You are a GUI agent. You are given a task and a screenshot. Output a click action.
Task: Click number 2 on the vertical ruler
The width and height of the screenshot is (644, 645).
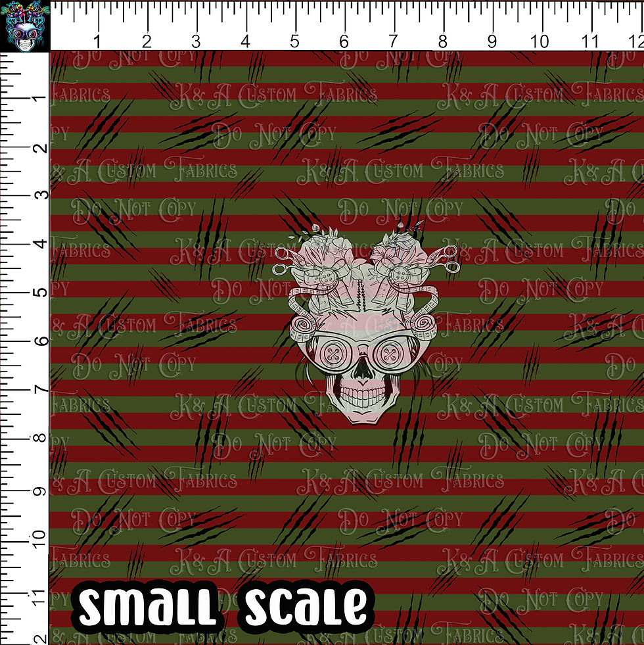41,148
